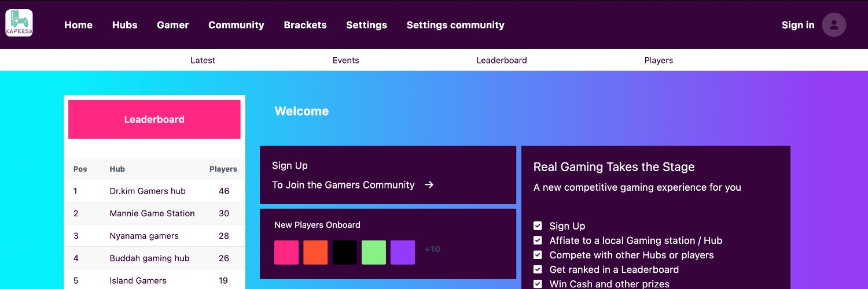This screenshot has height=289, width=868.
Task: Select the black new player avatar
Action: coord(345,253)
